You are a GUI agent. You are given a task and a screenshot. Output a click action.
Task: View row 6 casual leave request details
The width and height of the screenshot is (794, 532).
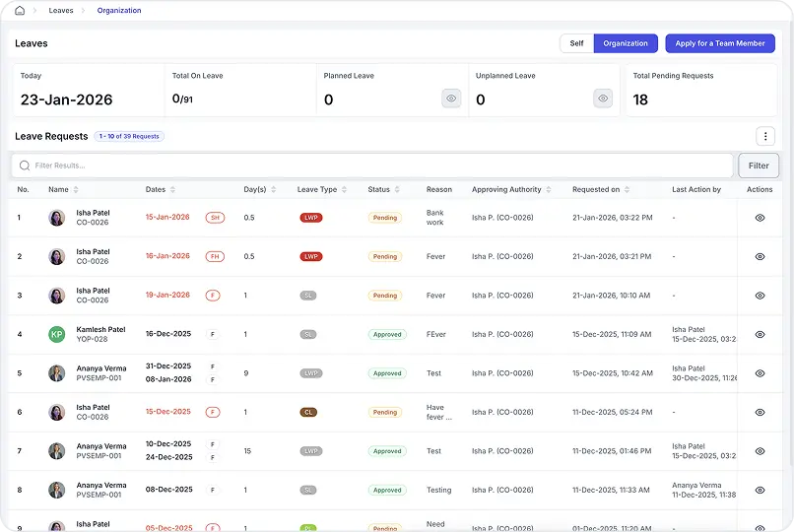coord(760,413)
